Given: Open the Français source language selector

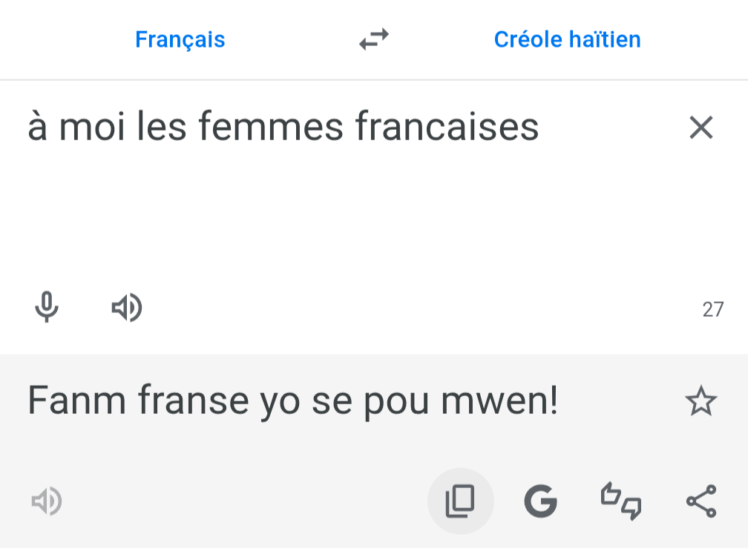Looking at the screenshot, I should 180,39.
